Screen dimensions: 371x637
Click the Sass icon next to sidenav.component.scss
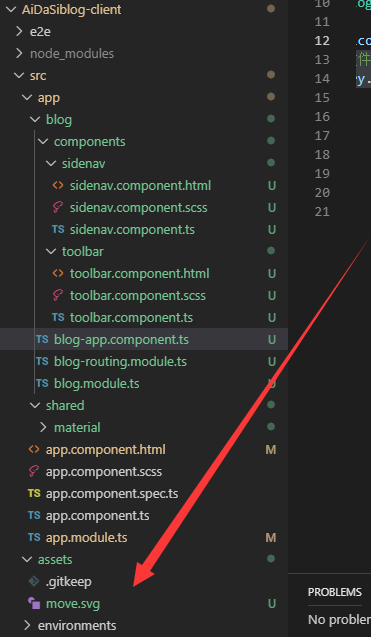pos(58,208)
